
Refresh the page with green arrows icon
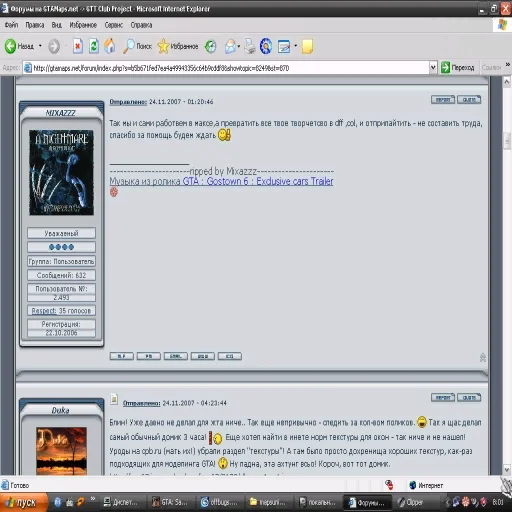click(94, 46)
